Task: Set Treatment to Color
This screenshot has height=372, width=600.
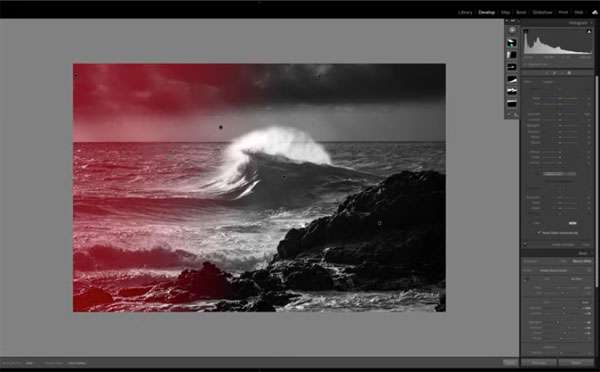Action: click(563, 261)
